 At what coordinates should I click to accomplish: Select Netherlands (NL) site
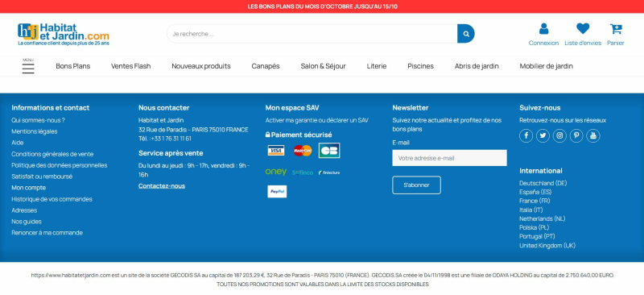[542, 219]
